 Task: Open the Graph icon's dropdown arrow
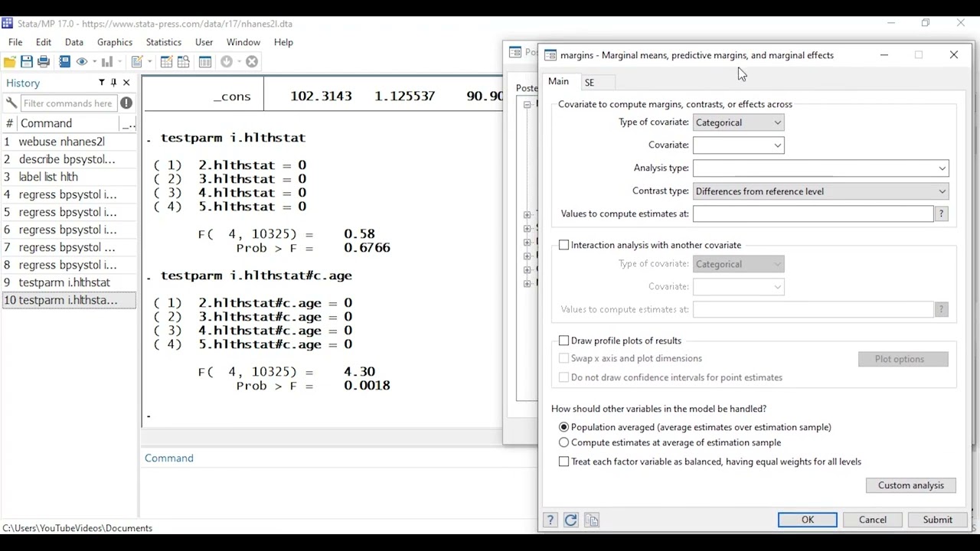(119, 62)
